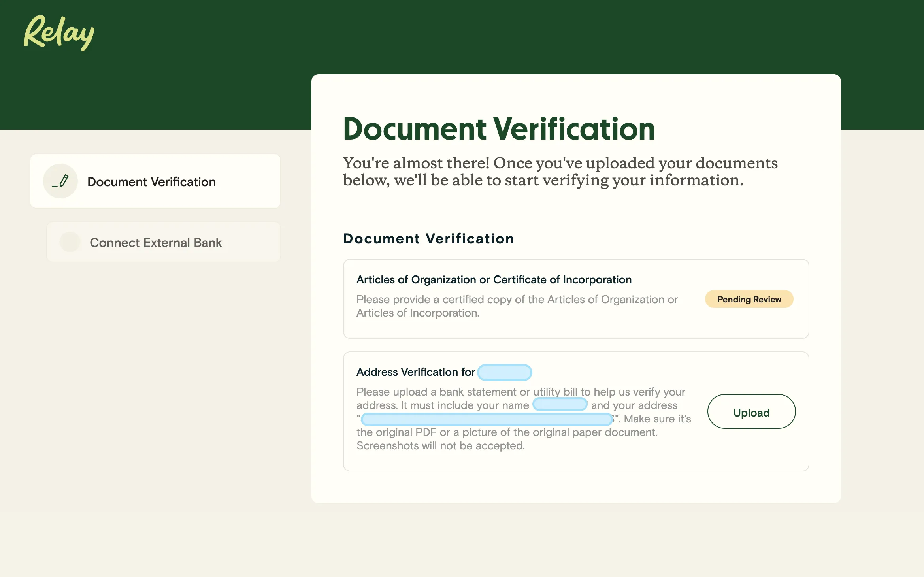Switch to the Connect External Bank tab
Viewport: 924px width, 577px height.
tap(163, 242)
